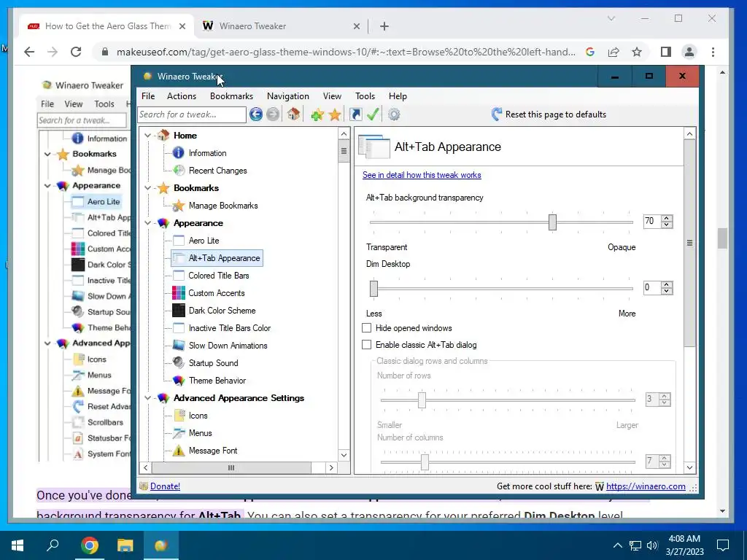Click the Chrome address bar URL
This screenshot has width=747, height=560.
(x=346, y=52)
